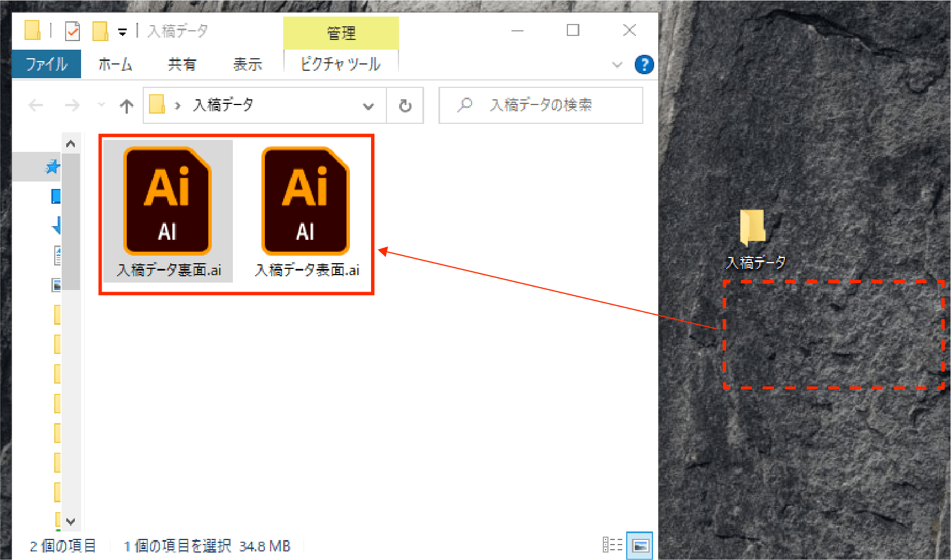Click the new folder icon in quick access toolbar
951x560 pixels.
100,31
